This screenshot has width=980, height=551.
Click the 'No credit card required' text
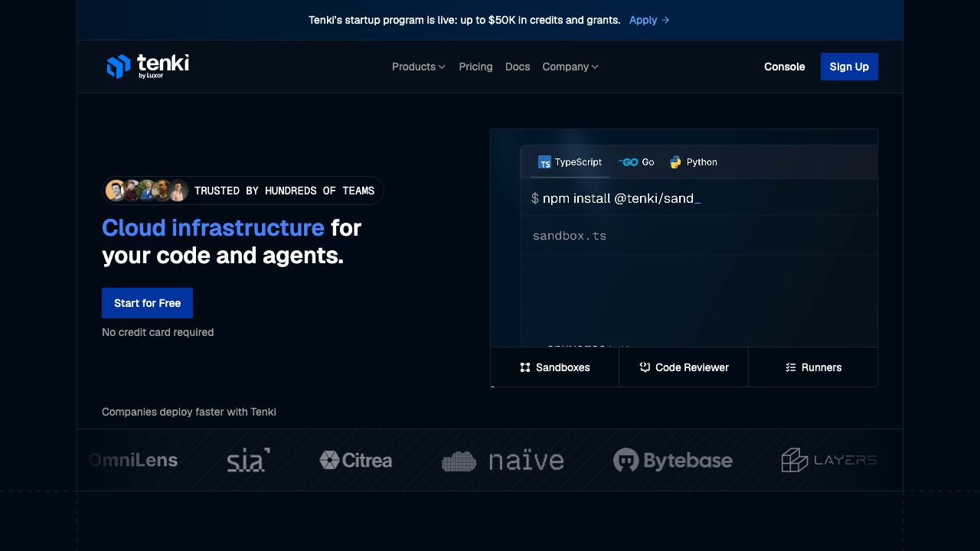[158, 332]
